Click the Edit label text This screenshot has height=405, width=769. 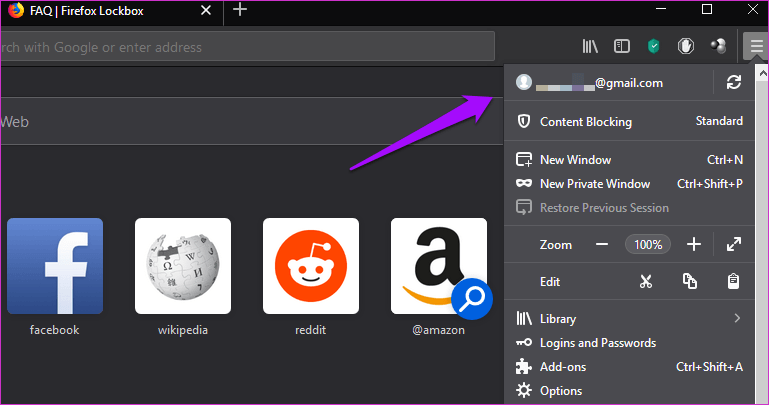(550, 281)
